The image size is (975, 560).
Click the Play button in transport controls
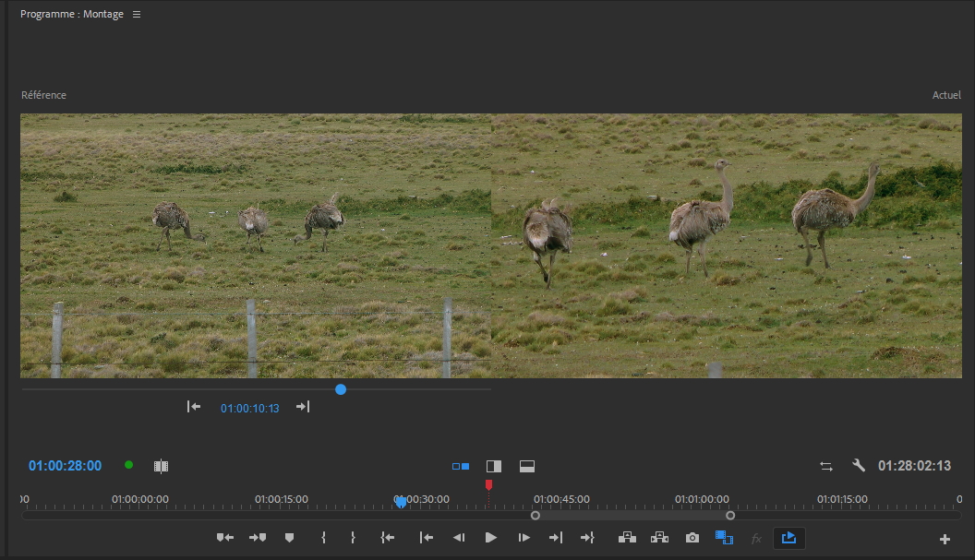click(x=491, y=538)
